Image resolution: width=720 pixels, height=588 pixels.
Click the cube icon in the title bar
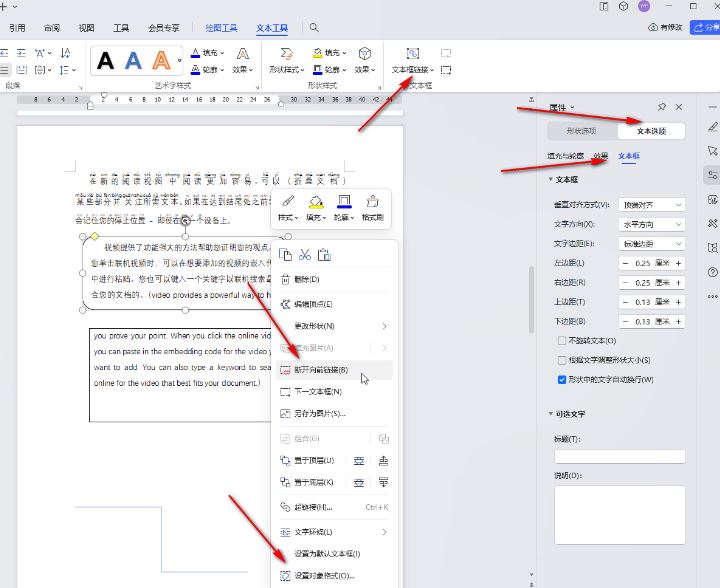[x=623, y=6]
